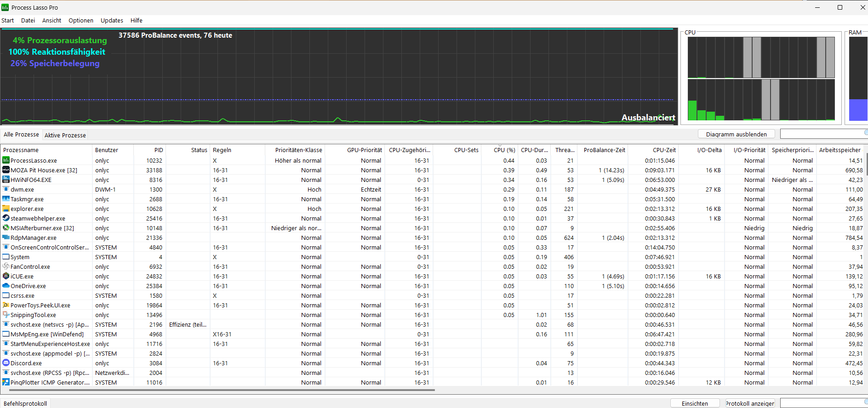Open the Optionen menu
Screen dimensions: 868x408
(x=81, y=21)
